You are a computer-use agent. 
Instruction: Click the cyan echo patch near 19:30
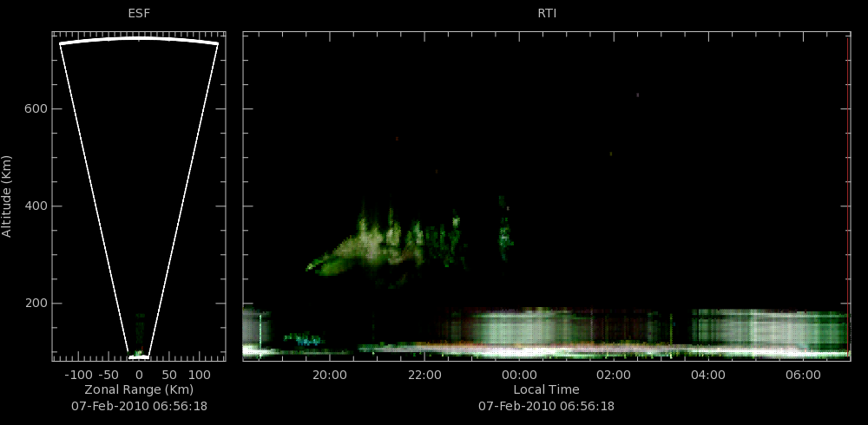(304, 338)
